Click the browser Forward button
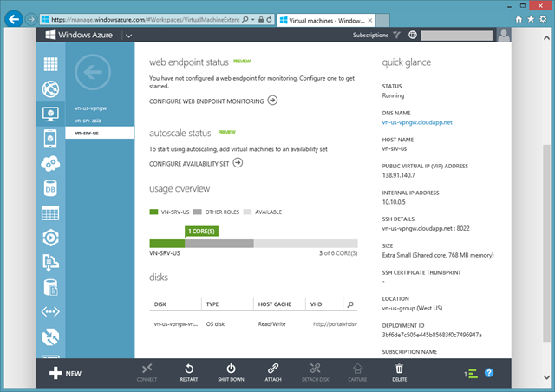The width and height of the screenshot is (555, 392). (x=31, y=19)
